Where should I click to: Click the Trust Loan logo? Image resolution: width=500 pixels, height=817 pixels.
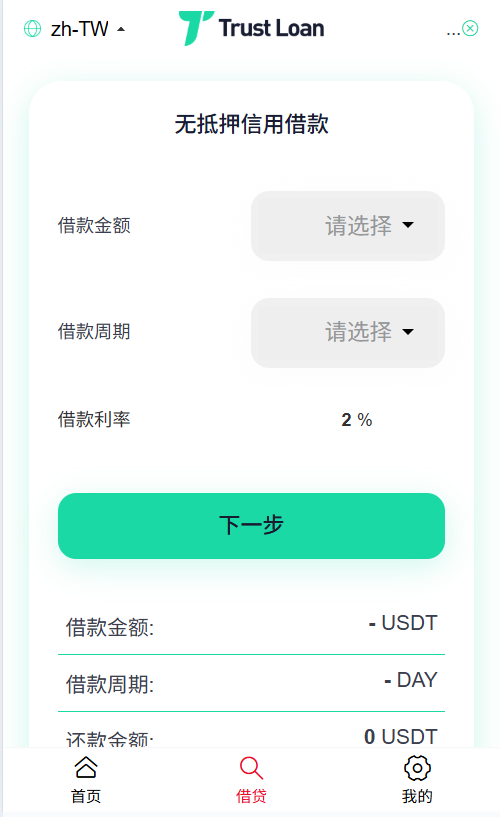click(252, 28)
